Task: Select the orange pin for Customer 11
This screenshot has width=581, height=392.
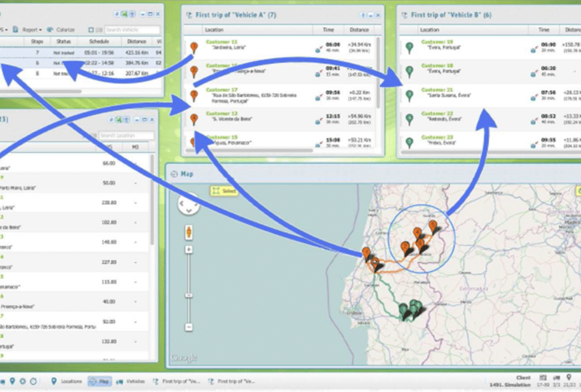Action: [x=194, y=48]
